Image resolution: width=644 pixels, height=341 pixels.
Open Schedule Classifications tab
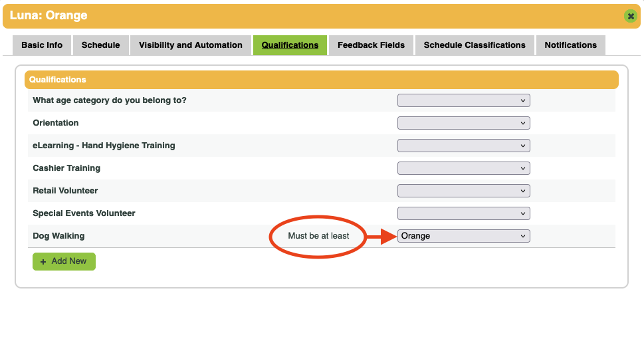(x=475, y=45)
